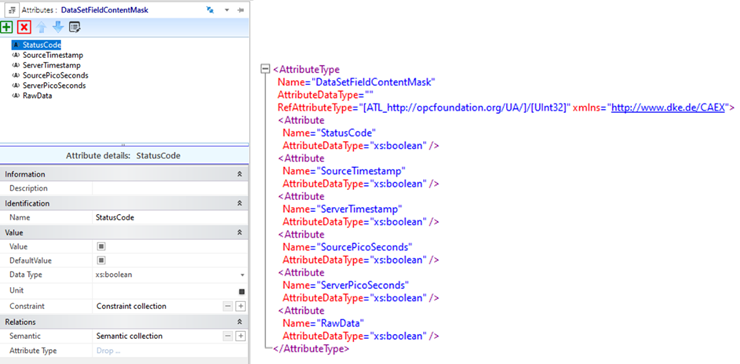Viewport: 740px width, 364px height.
Task: Click the RefAttributeType value in XML
Action: pos(464,108)
